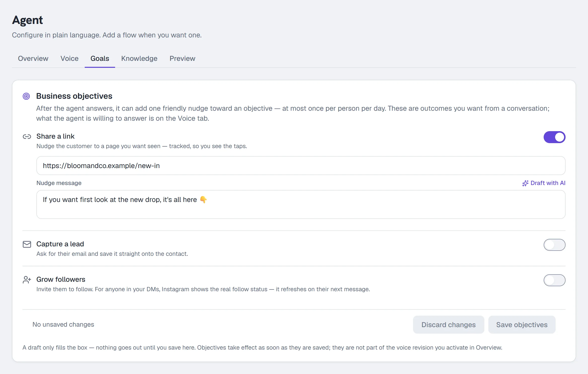Click the No unsaved changes status text

pyautogui.click(x=63, y=325)
